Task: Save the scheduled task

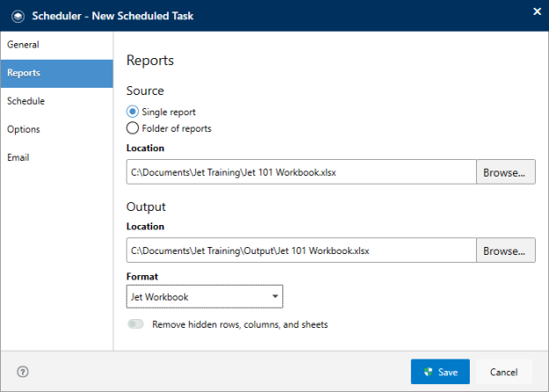Action: (x=440, y=372)
